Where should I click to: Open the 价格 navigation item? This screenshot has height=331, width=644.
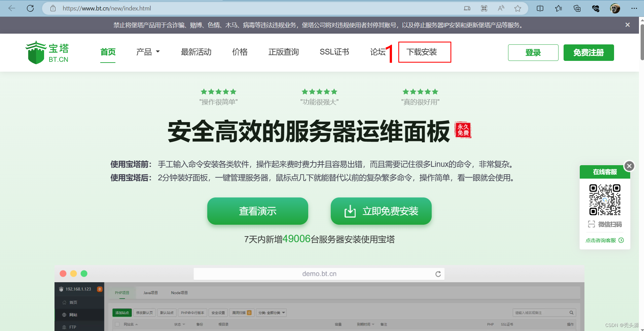click(x=240, y=52)
